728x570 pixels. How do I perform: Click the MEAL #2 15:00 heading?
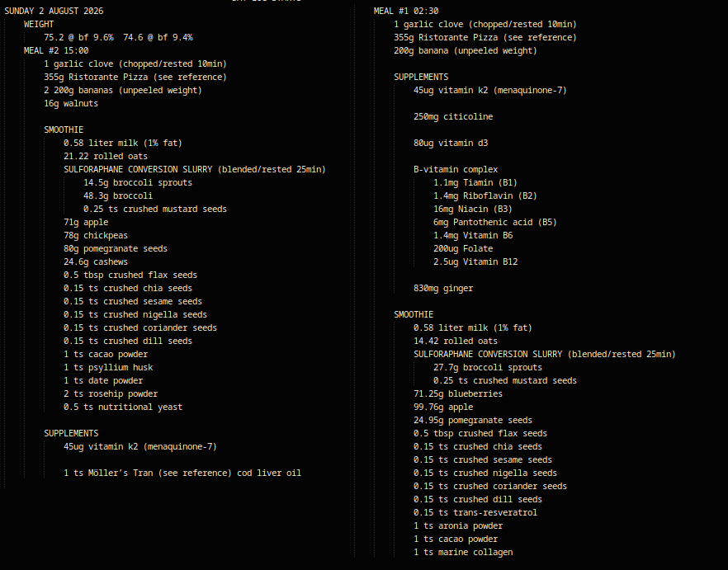(56, 50)
